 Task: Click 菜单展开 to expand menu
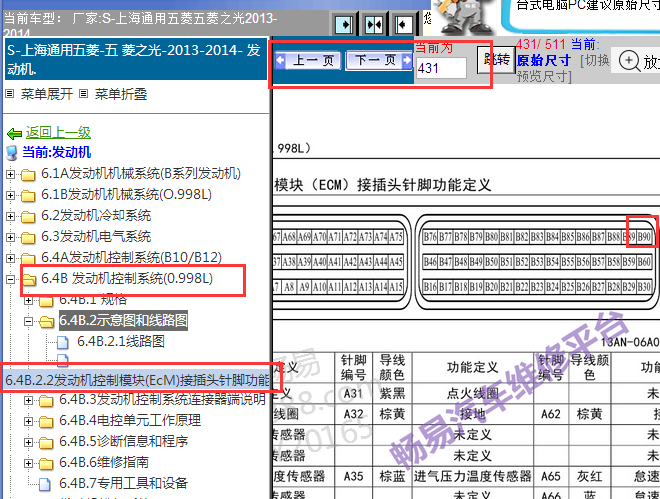[x=47, y=94]
